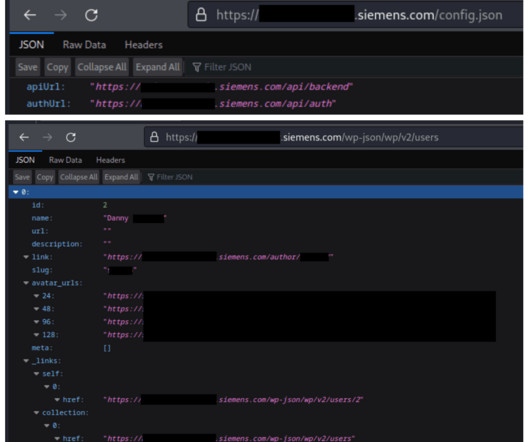The image size is (530, 442).
Task: Click the Filter JSON field in the config.json viewer
Action: [353, 67]
